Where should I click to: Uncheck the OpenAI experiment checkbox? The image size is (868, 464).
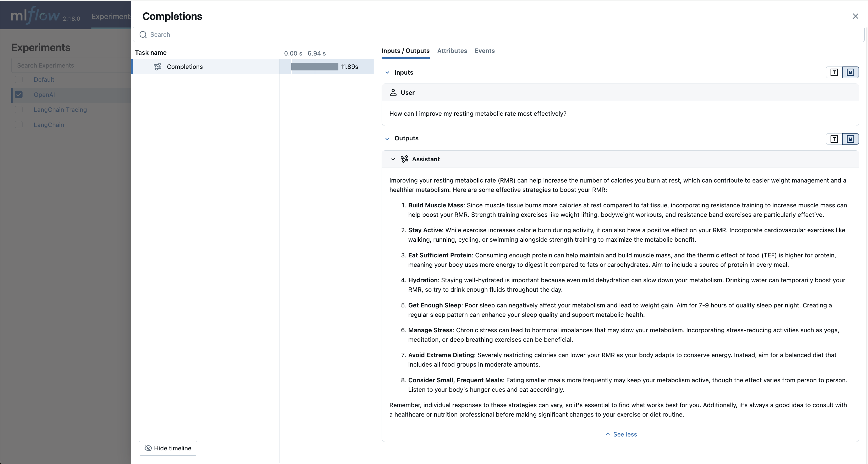pyautogui.click(x=19, y=95)
